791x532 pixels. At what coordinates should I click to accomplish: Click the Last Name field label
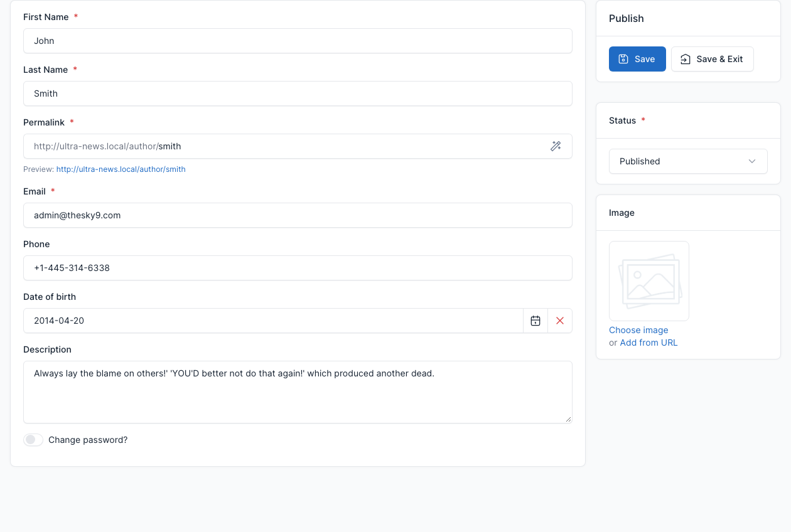[x=46, y=70]
